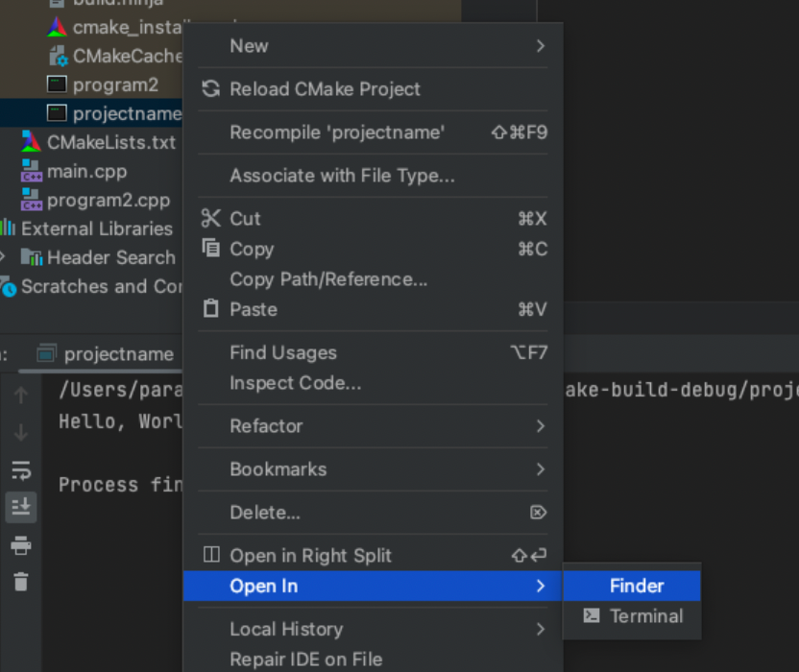The height and width of the screenshot is (672, 799).
Task: Select the projectname run tab
Action: [x=106, y=353]
